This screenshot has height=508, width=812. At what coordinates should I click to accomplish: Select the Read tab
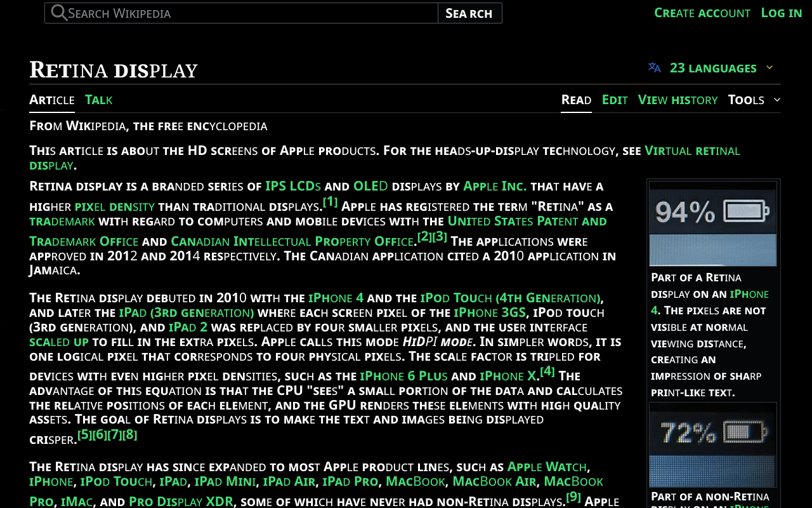click(x=576, y=100)
